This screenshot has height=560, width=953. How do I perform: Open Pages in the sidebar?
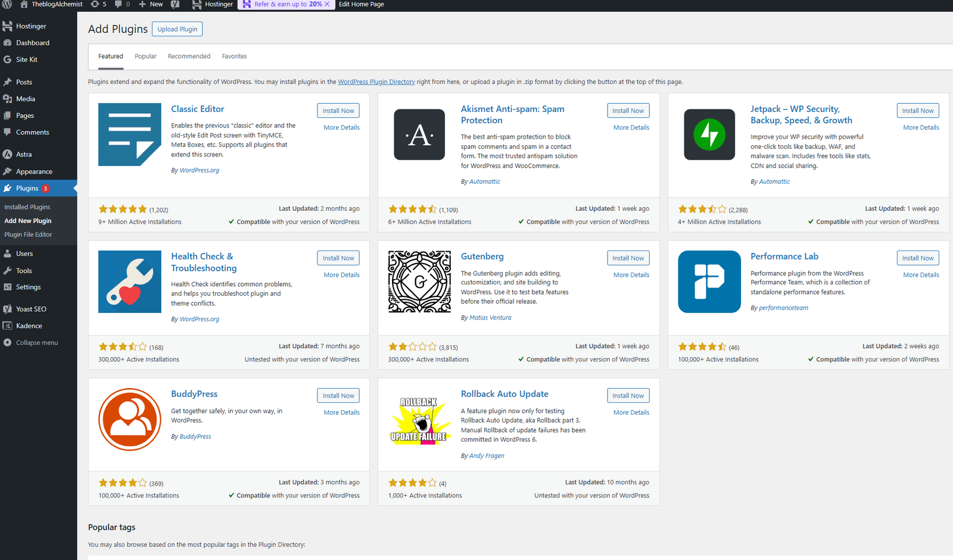coord(25,115)
